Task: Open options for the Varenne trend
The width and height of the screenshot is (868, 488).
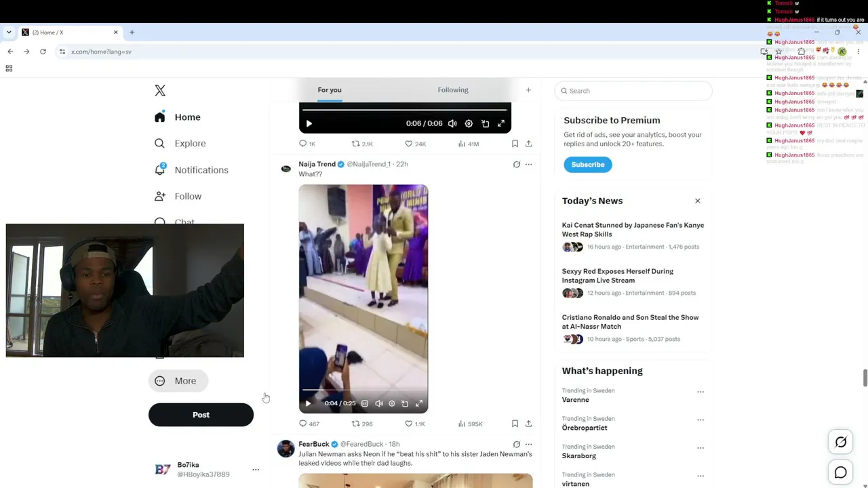Action: pos(701,392)
